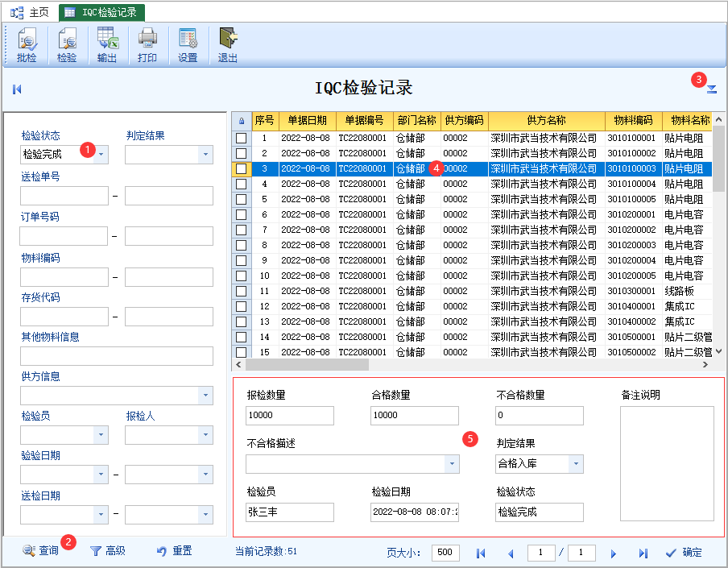Viewport: 728px width, 568px height.
Task: Click the 打印 print toolbar icon
Action: click(x=147, y=45)
